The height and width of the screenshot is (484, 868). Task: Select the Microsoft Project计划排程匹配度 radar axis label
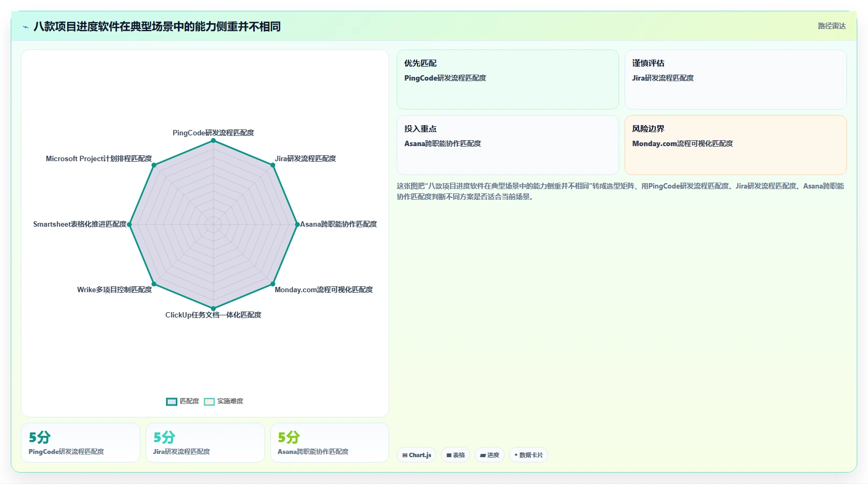[99, 158]
